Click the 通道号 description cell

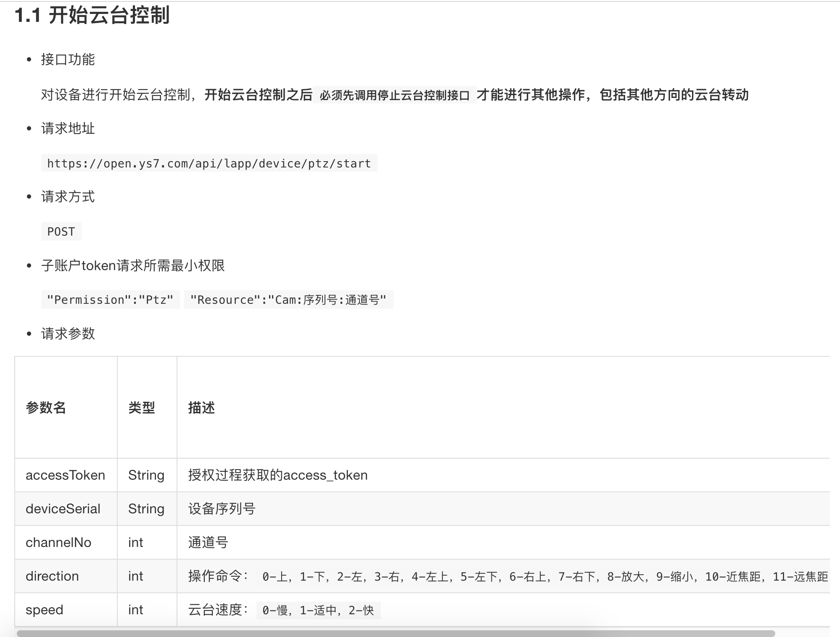[503, 542]
